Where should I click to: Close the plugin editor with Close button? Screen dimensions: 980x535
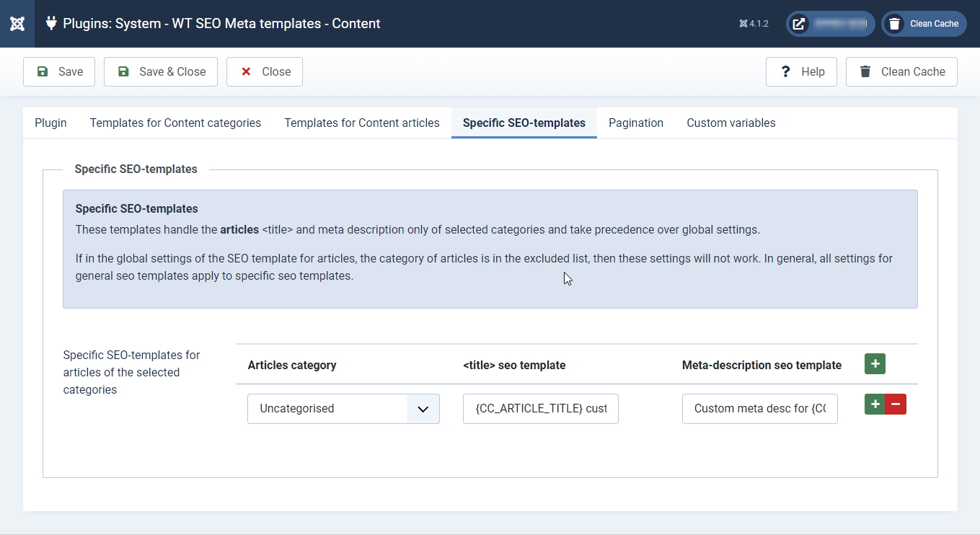265,72
